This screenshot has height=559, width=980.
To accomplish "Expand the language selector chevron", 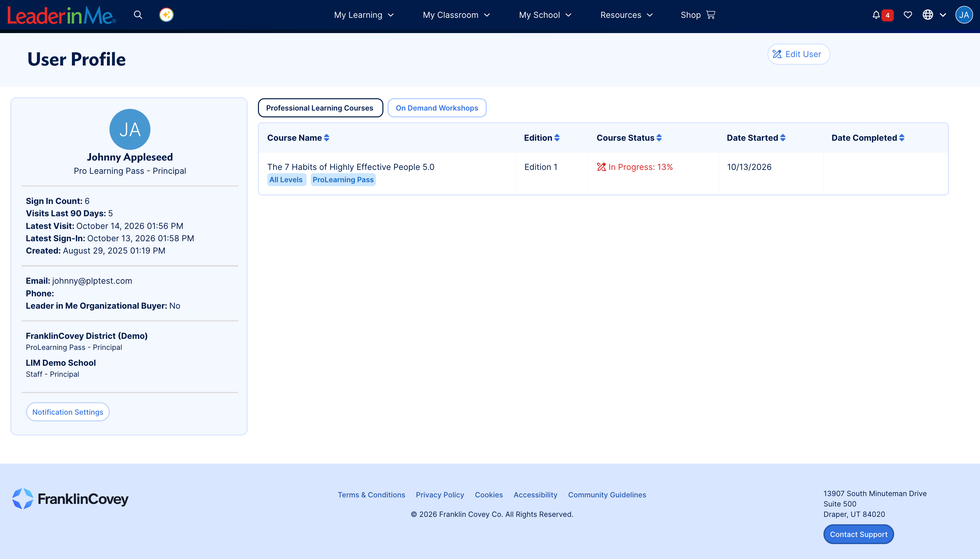I will click(x=943, y=15).
